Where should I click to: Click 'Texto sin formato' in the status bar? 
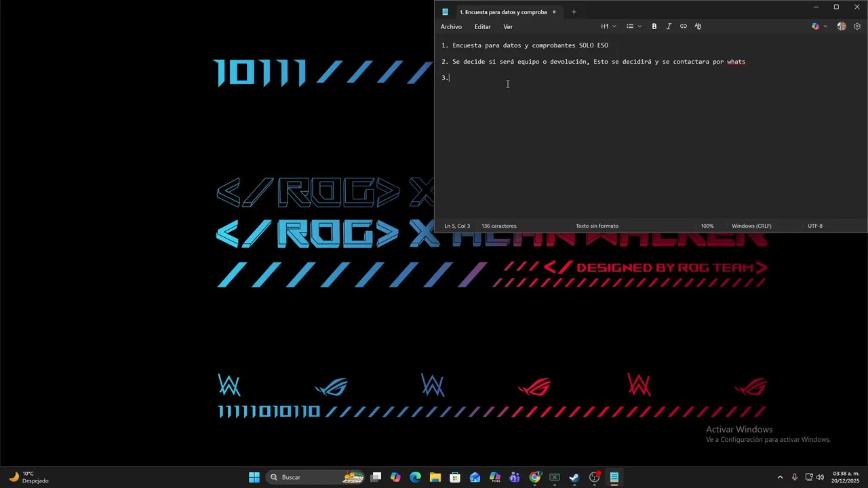[597, 226]
